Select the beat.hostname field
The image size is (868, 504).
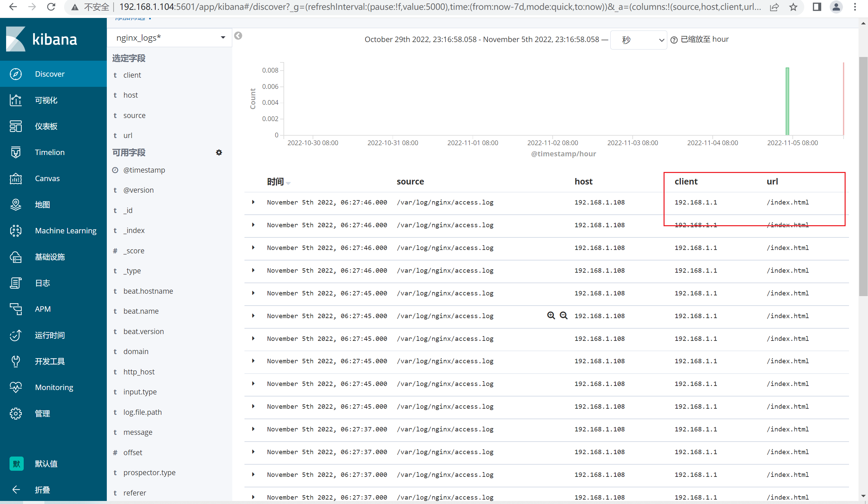148,291
